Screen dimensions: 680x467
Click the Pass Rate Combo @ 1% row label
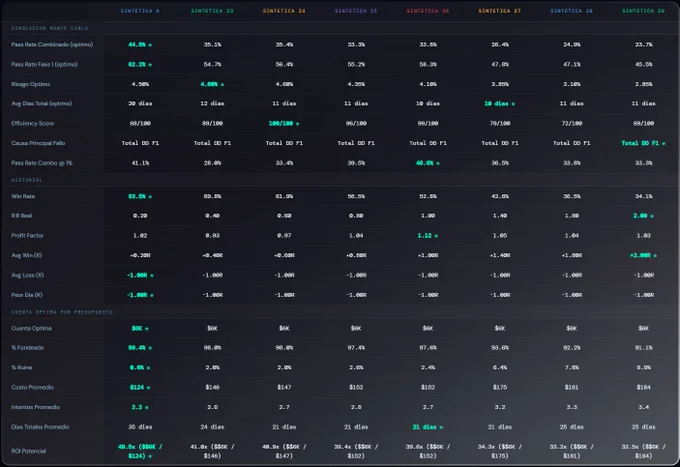pyautogui.click(x=42, y=163)
